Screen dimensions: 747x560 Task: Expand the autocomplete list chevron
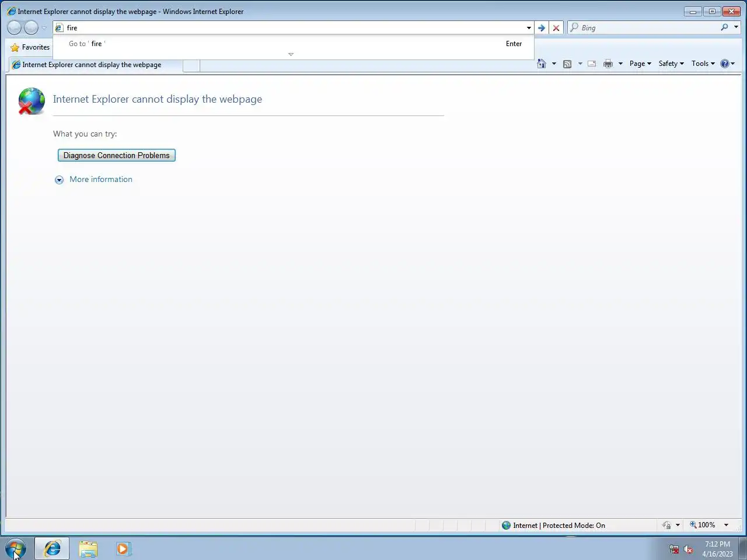(x=291, y=54)
